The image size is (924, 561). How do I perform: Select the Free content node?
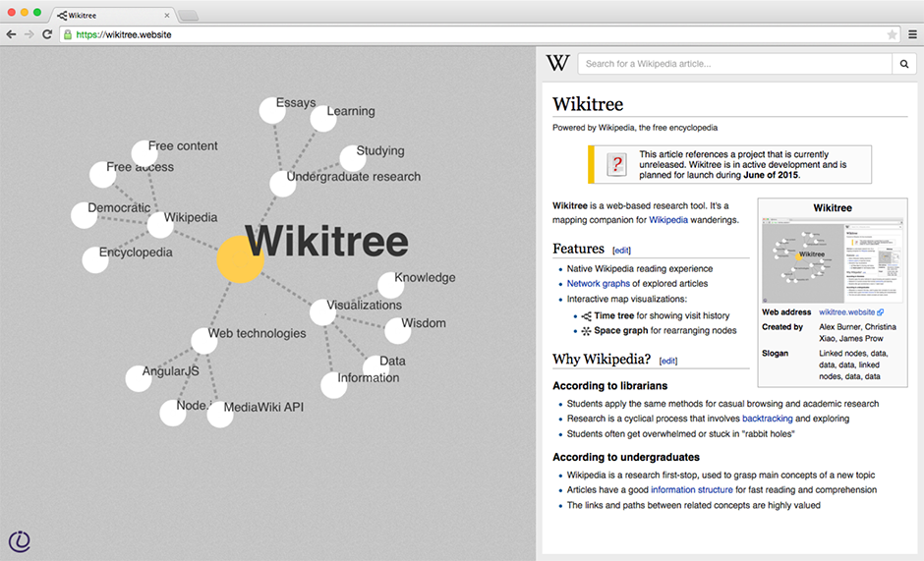click(144, 153)
